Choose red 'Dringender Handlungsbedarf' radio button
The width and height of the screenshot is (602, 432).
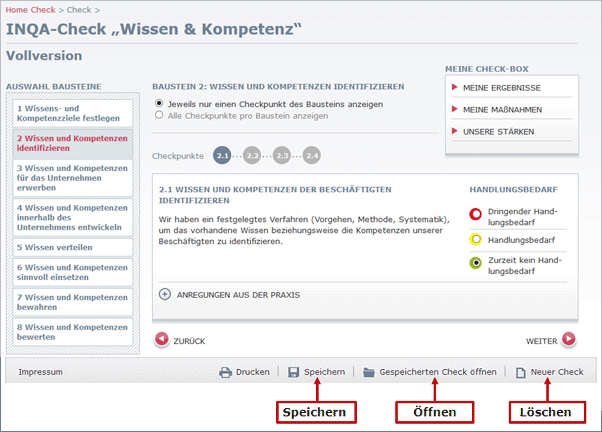pyautogui.click(x=475, y=214)
